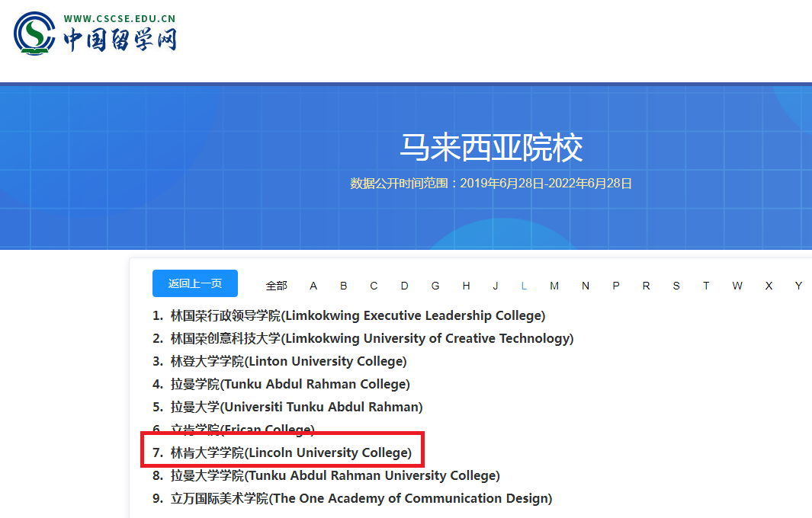The height and width of the screenshot is (518, 812).
Task: Filter institutions by letter J
Action: click(496, 286)
